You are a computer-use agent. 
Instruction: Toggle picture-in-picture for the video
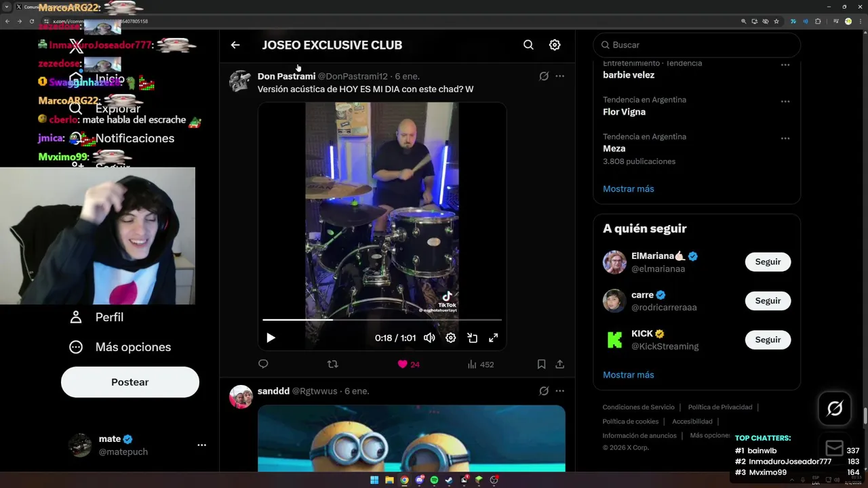(x=472, y=338)
